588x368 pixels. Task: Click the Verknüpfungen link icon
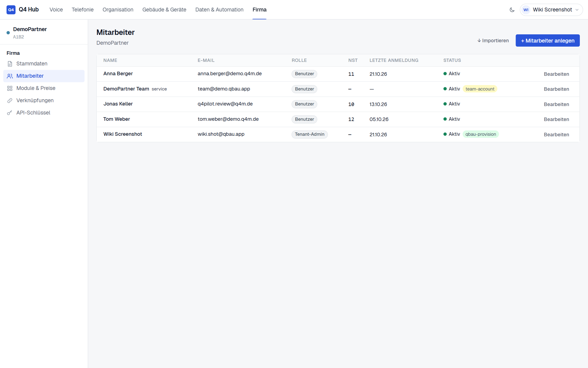pos(10,101)
